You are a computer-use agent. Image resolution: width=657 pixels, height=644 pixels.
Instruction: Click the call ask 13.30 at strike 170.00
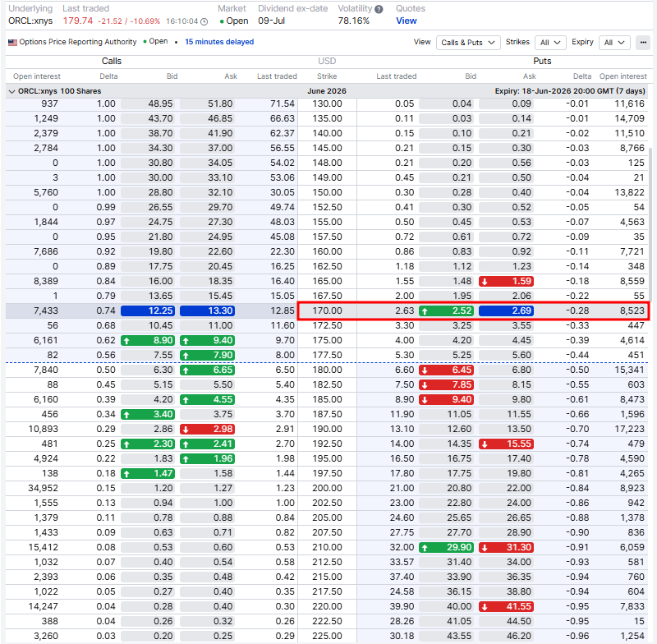click(208, 310)
